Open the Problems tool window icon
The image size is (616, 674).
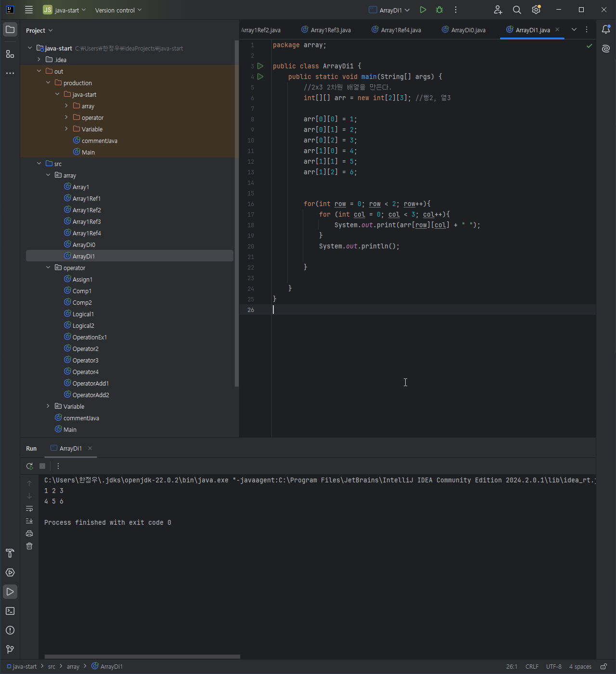tap(10, 630)
